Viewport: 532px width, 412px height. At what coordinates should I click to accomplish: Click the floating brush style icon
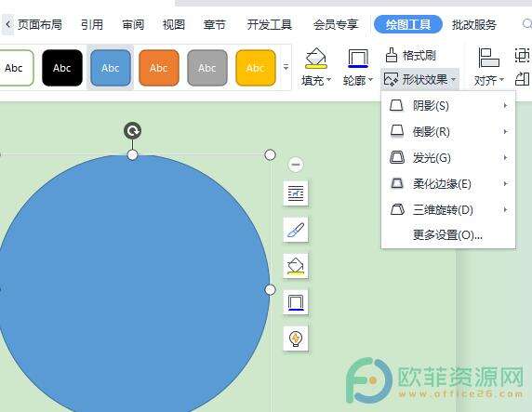(x=296, y=230)
